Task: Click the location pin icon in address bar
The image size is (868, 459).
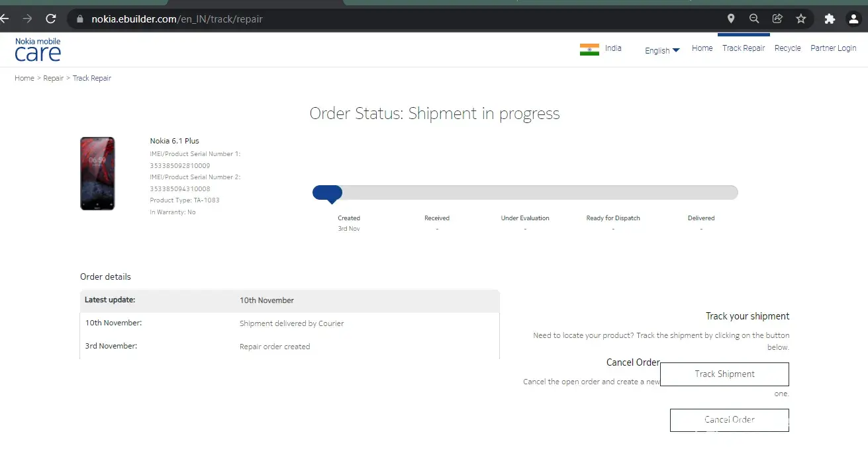Action: 731,19
